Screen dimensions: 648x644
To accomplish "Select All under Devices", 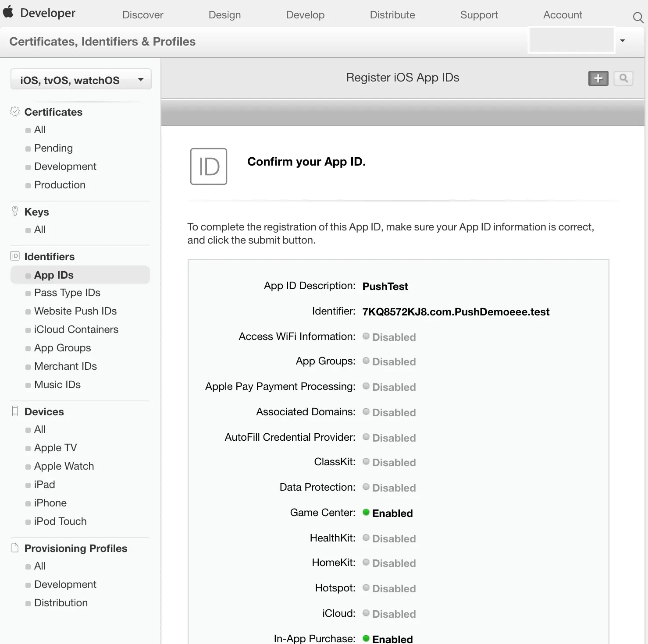I will (x=40, y=429).
